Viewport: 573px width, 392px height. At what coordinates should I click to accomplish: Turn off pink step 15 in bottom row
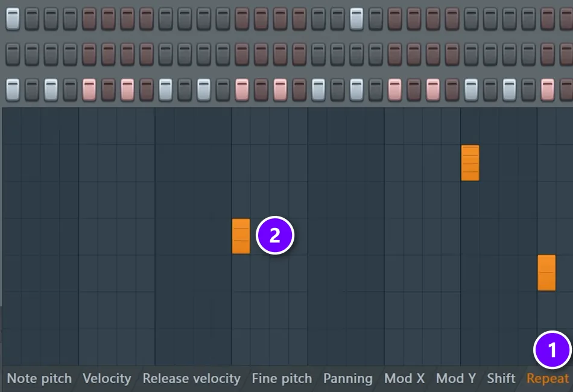pyautogui.click(x=280, y=89)
